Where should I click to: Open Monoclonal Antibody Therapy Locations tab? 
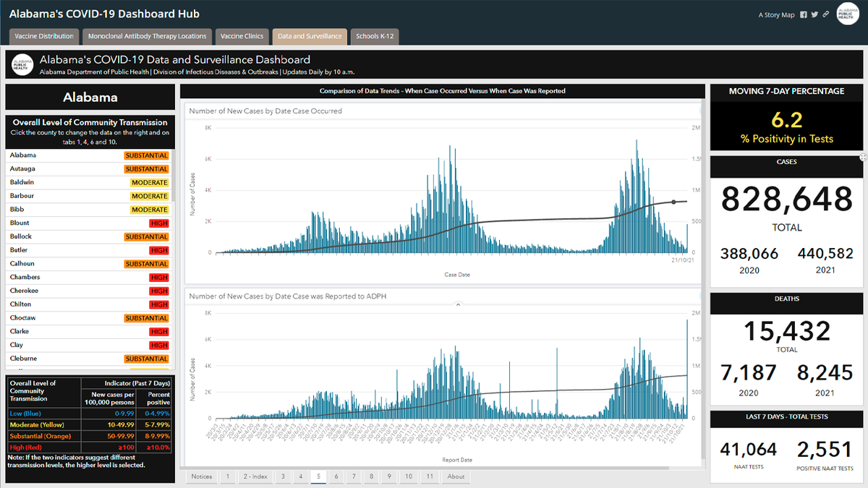pos(148,36)
